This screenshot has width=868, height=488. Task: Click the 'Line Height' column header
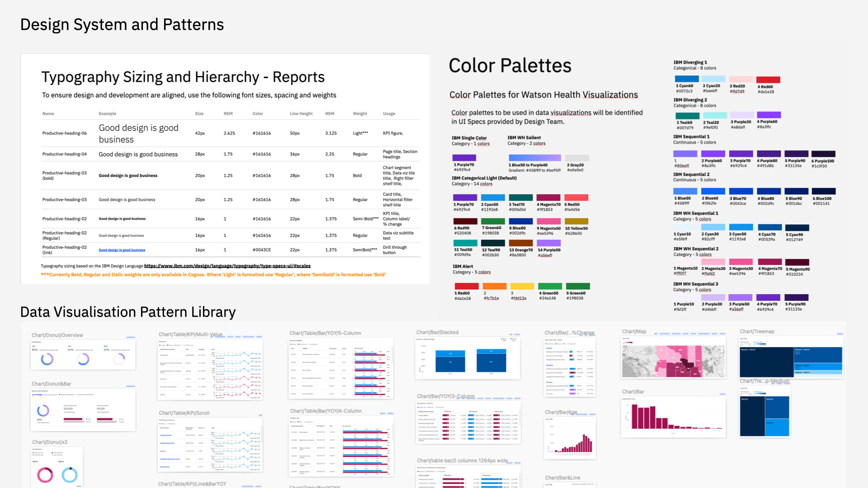point(301,114)
